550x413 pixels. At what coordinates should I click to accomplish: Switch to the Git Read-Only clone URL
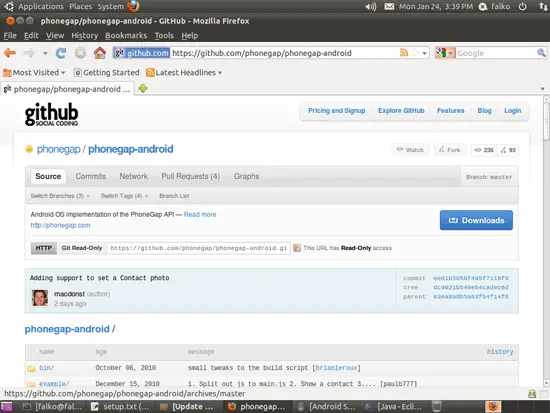82,248
